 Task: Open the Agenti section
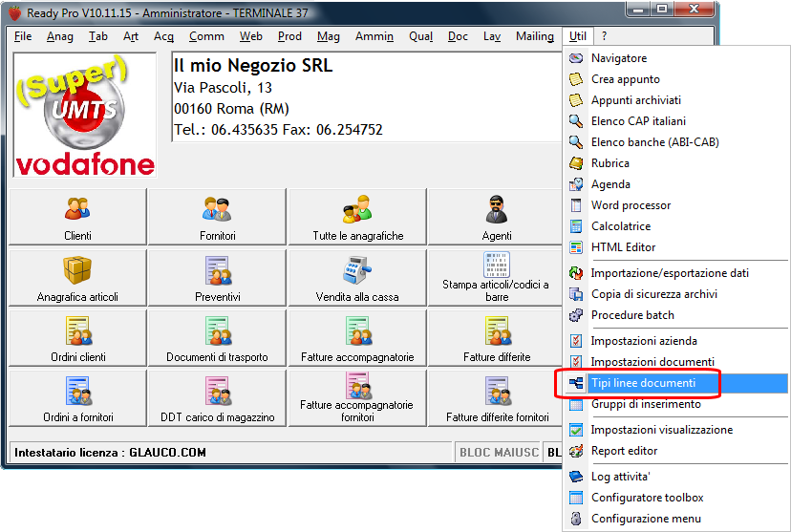[497, 217]
